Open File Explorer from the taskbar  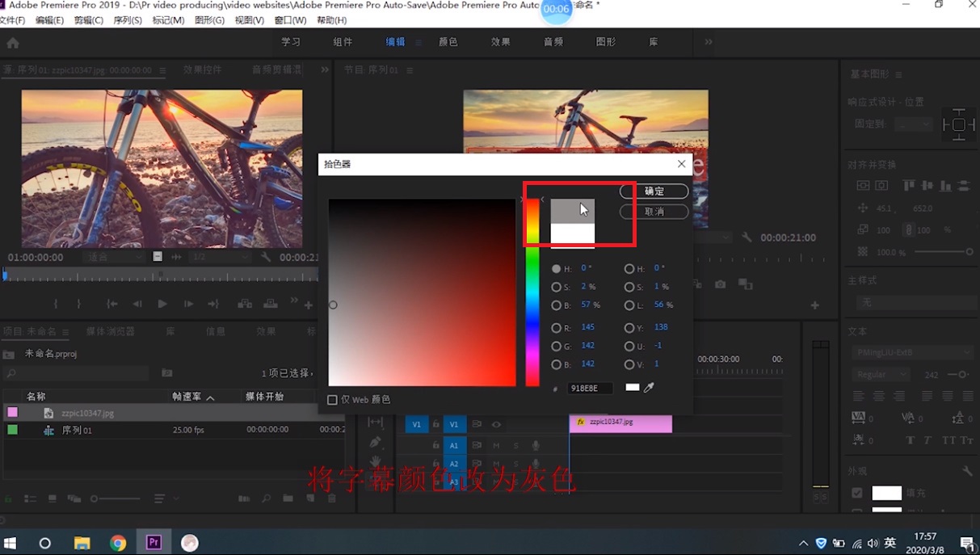coord(82,543)
